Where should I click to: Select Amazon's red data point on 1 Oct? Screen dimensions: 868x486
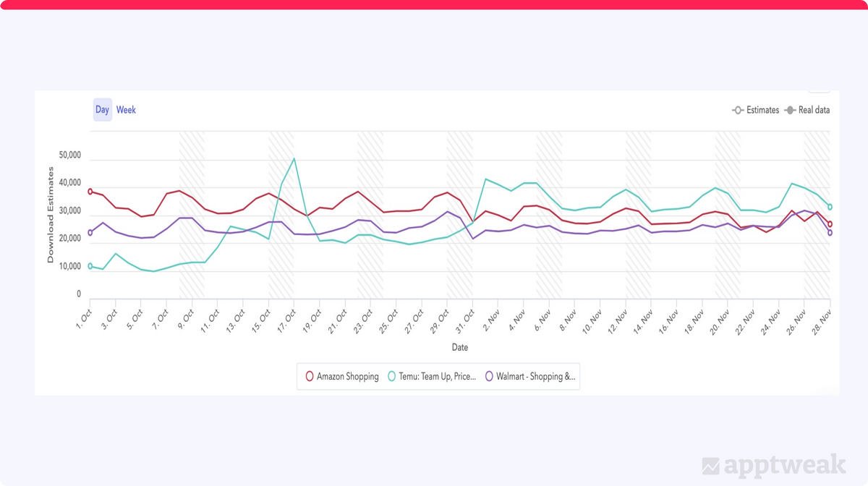click(90, 192)
